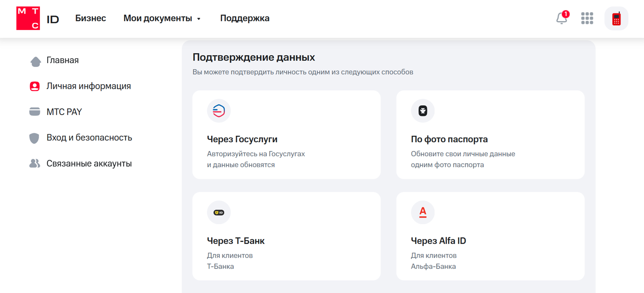644x293 pixels.
Task: Click the people icon beside Связанные аккаунты
Action: pyautogui.click(x=35, y=164)
